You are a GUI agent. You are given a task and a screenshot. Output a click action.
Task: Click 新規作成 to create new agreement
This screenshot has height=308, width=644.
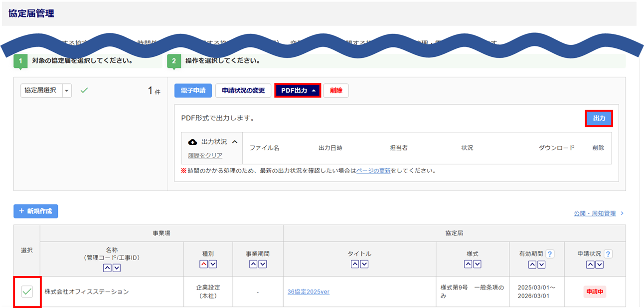[x=36, y=211]
